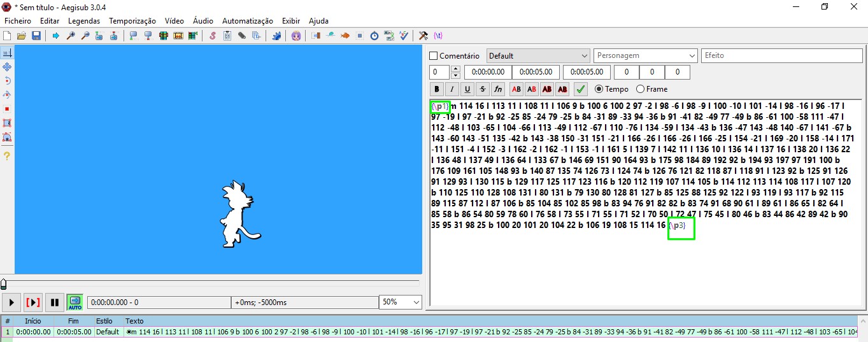The image size is (868, 342).
Task: Open script Properties clipboard icon
Action: point(227,36)
